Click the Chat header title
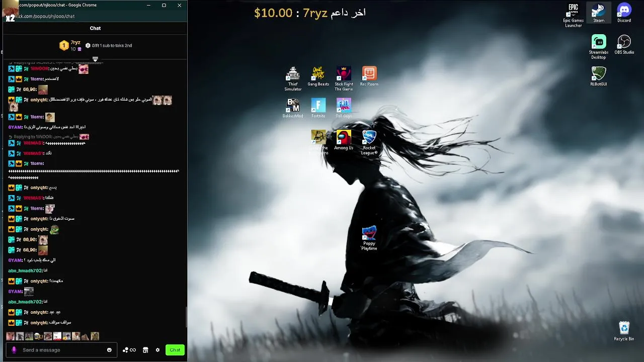This screenshot has width=644, height=362. point(95,28)
